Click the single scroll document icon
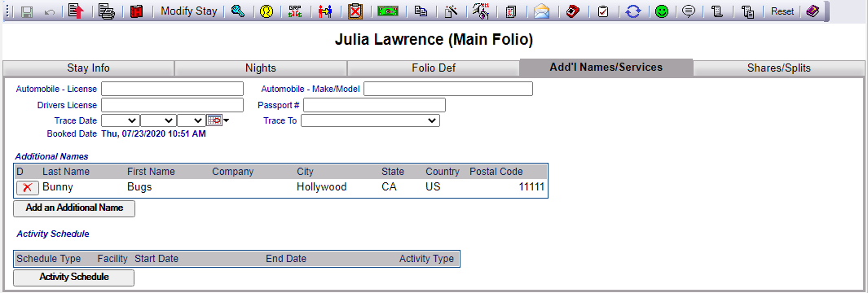868x293 pixels. click(717, 11)
